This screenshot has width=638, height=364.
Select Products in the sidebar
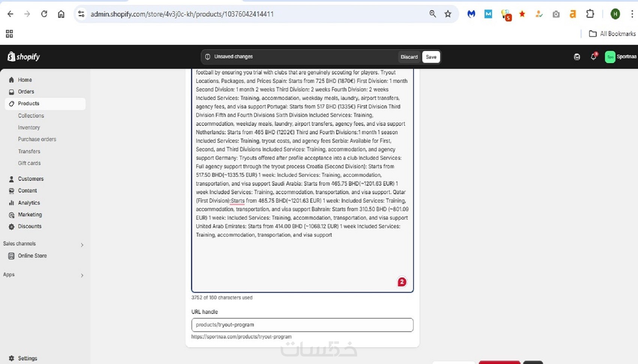(x=45, y=104)
